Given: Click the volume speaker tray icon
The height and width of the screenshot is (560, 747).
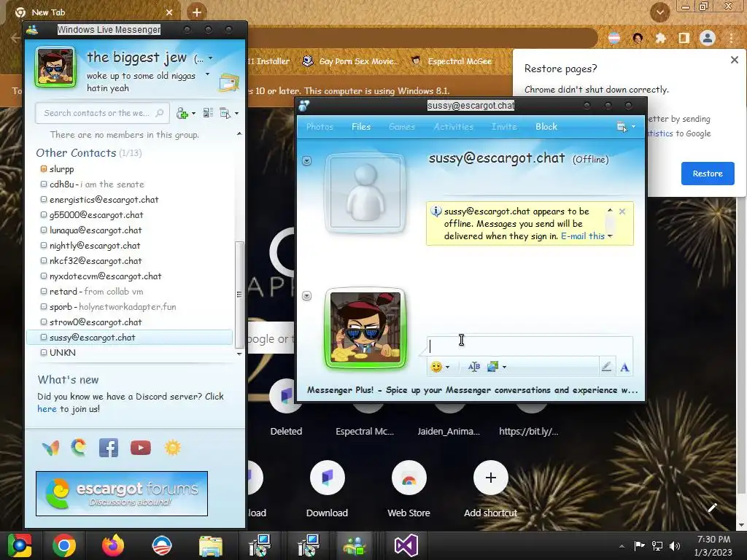Looking at the screenshot, I should point(675,545).
